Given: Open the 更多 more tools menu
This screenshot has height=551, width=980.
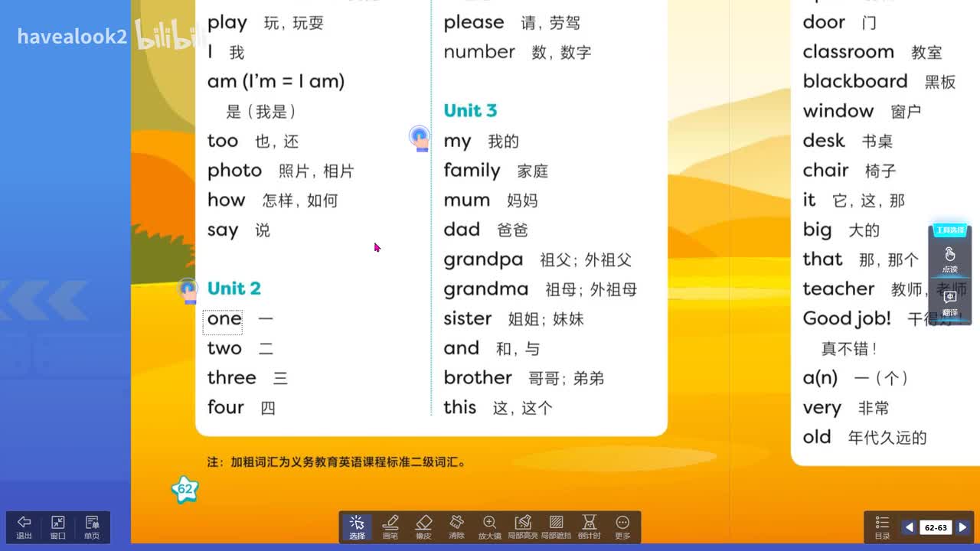Looking at the screenshot, I should coord(622,527).
